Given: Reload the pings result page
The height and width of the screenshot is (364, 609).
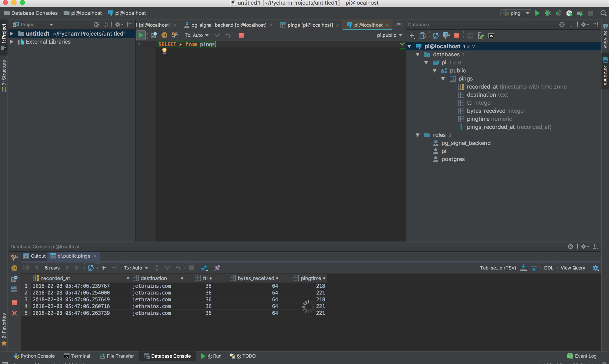Looking at the screenshot, I should [90, 268].
